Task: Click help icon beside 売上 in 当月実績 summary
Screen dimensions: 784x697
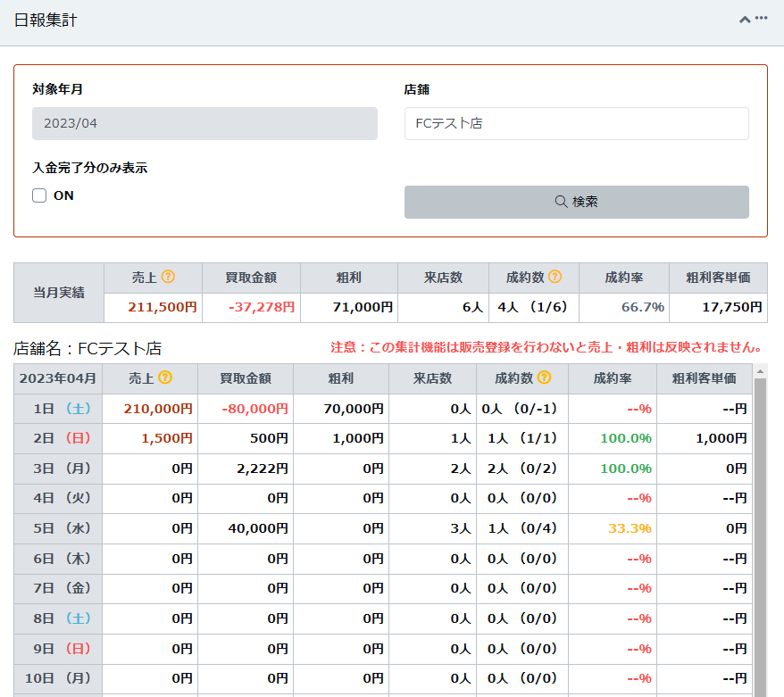Action: pyautogui.click(x=168, y=278)
